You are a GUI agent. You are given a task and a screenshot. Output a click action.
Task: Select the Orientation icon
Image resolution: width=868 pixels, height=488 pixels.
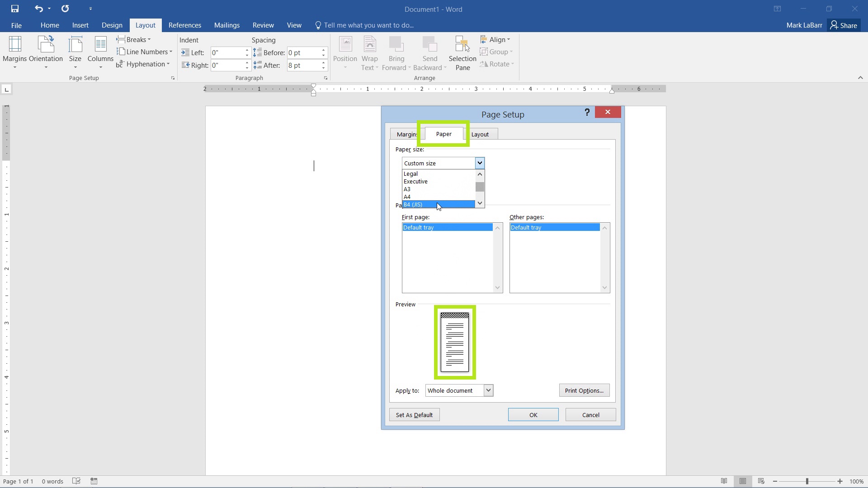(46, 50)
